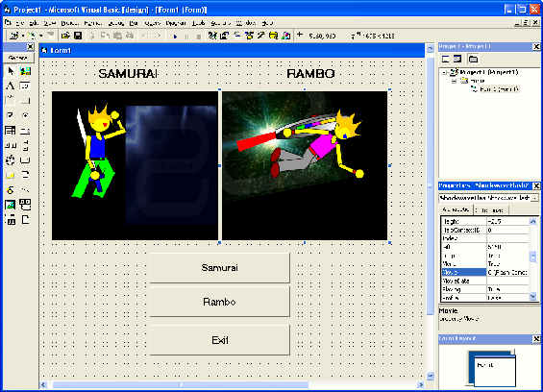Select the Data control tool
Viewport: 543px width, 392px height.
click(25, 205)
